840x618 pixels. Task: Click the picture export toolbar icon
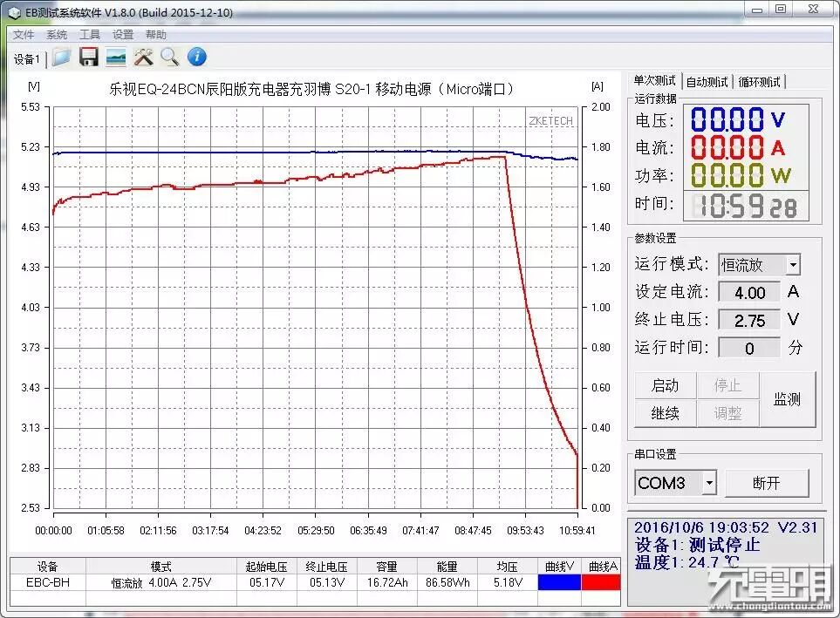pos(116,57)
